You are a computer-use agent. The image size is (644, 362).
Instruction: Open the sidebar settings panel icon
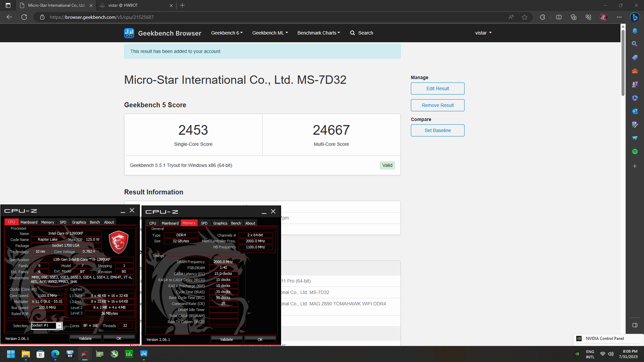[x=635, y=325]
